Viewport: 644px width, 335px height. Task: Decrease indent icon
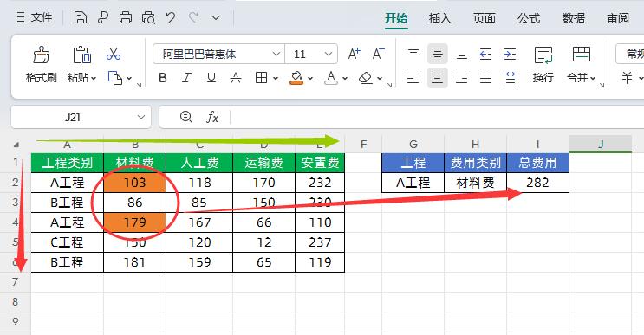click(x=486, y=55)
